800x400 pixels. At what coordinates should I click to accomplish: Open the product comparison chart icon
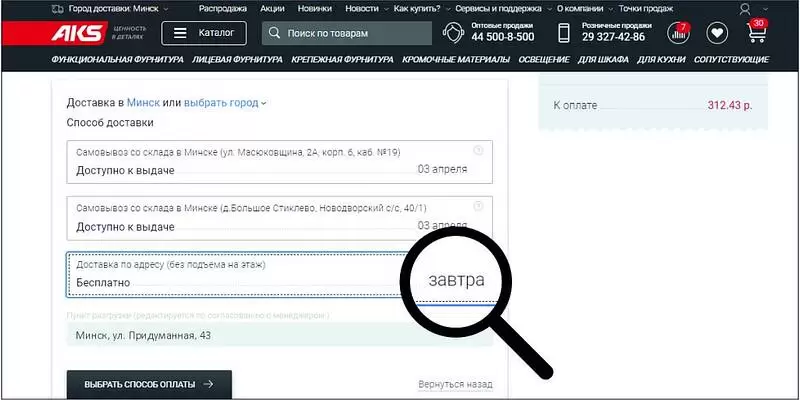680,33
